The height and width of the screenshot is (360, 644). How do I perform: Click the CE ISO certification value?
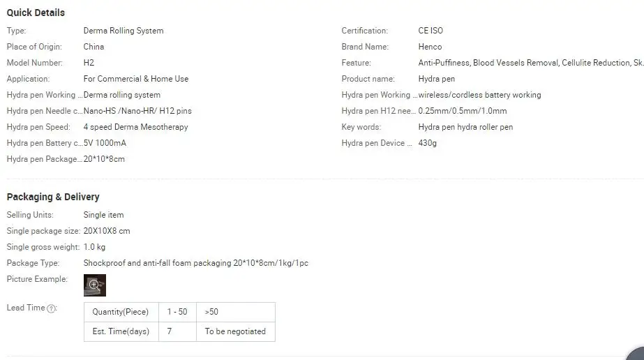(430, 31)
